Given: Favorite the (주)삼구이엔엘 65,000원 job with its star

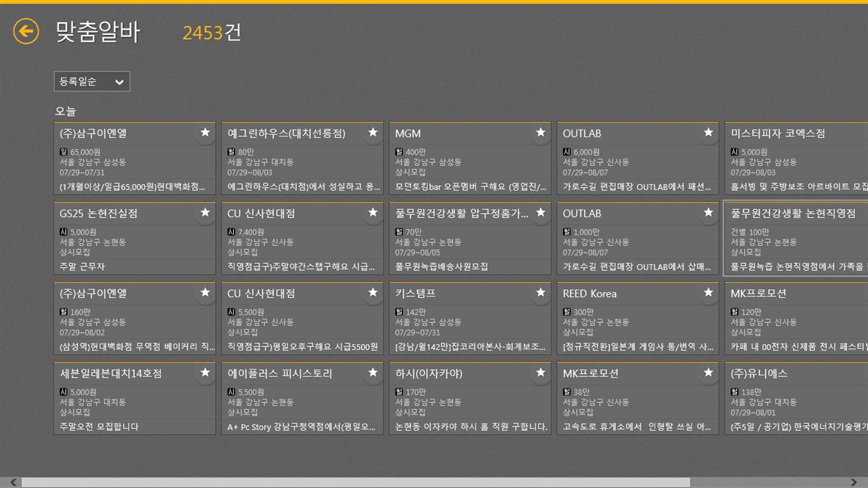Looking at the screenshot, I should (205, 133).
